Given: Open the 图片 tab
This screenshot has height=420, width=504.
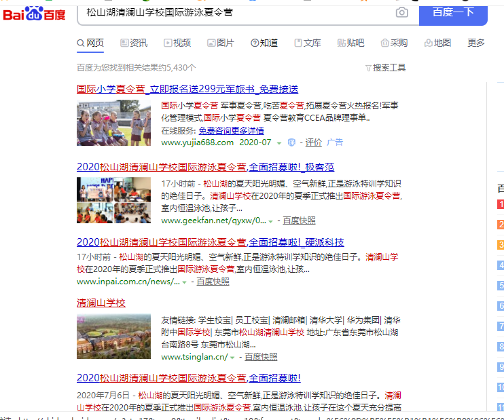Looking at the screenshot, I should click(221, 43).
